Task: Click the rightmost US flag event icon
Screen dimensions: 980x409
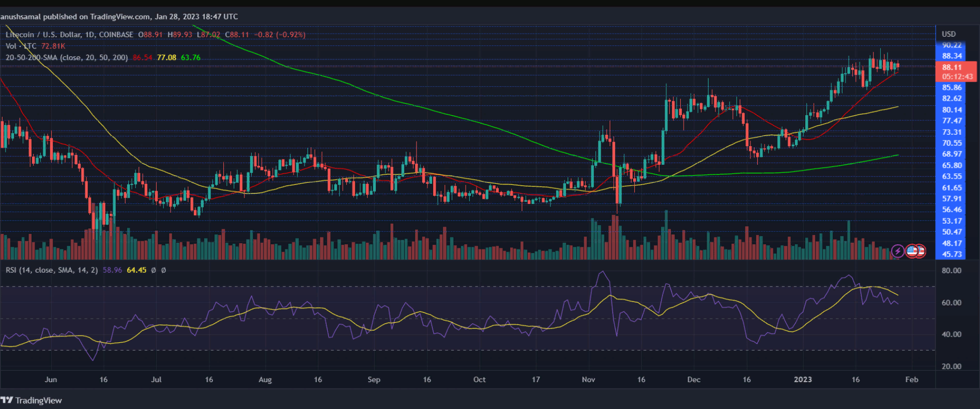Action: tap(920, 251)
